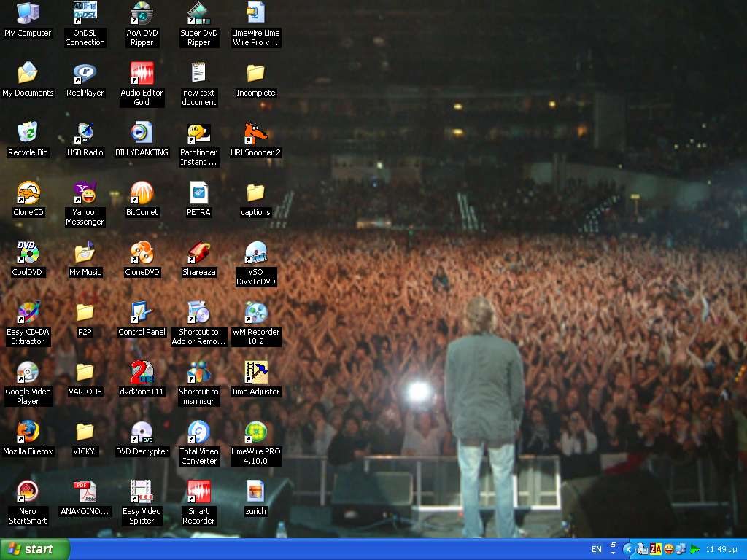Click the ZoneAlarm tray icon

pyautogui.click(x=655, y=549)
